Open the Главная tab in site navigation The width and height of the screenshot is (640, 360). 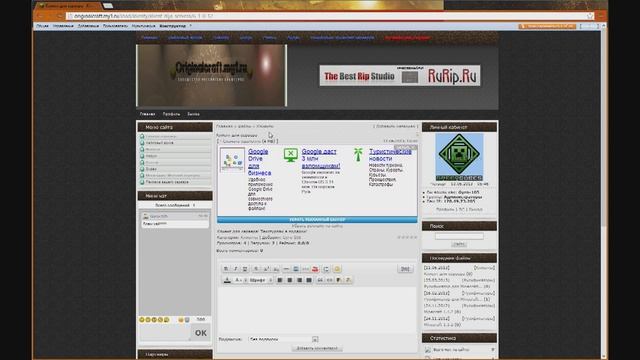coord(147,114)
